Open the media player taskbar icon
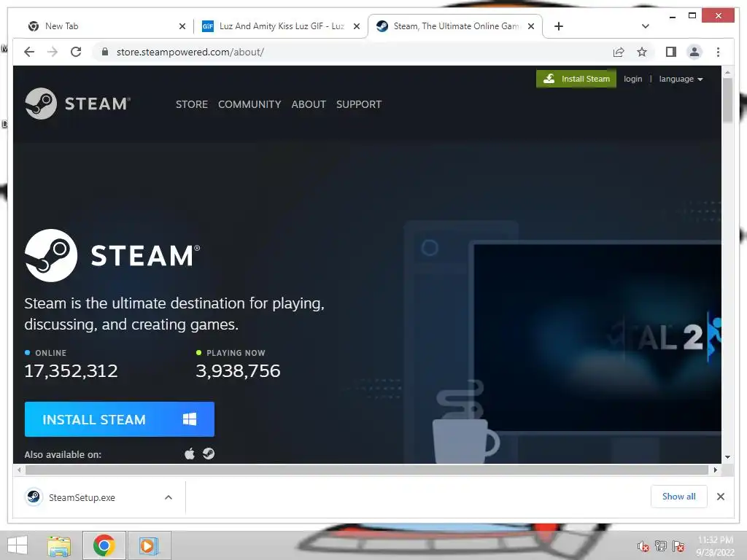 148,545
